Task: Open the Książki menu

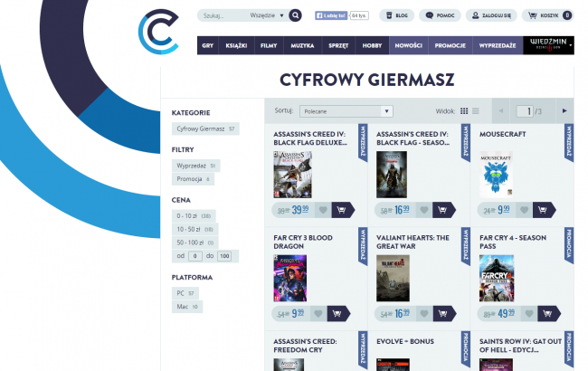Action: click(x=236, y=45)
